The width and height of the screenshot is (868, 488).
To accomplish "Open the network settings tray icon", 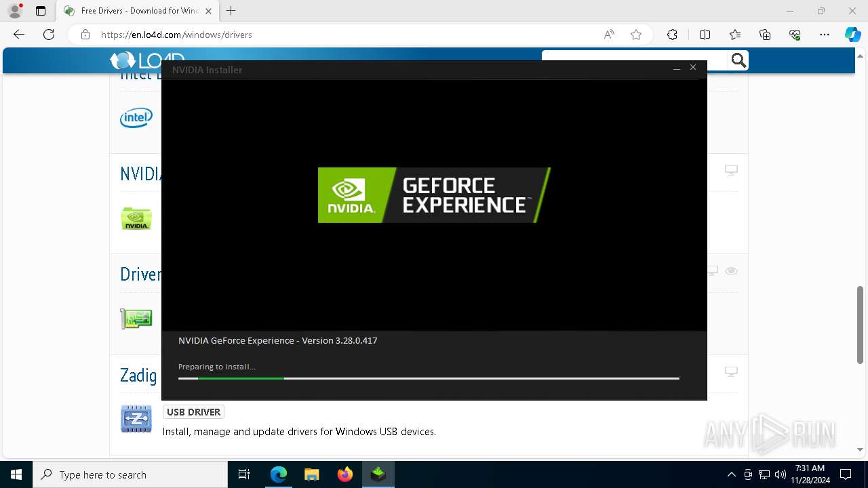I will [x=764, y=474].
